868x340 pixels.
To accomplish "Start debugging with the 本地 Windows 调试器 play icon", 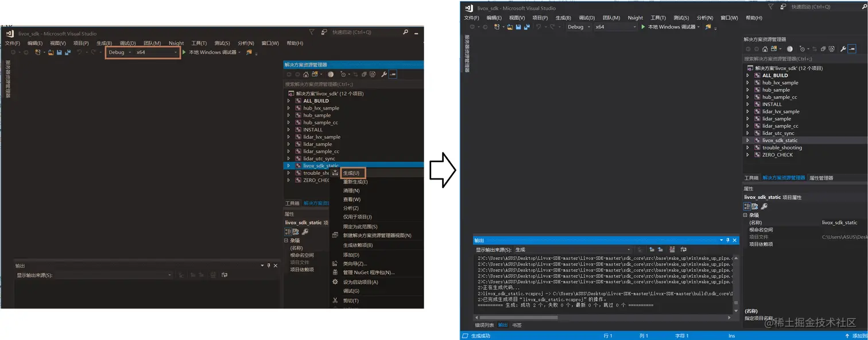I will tap(644, 26).
